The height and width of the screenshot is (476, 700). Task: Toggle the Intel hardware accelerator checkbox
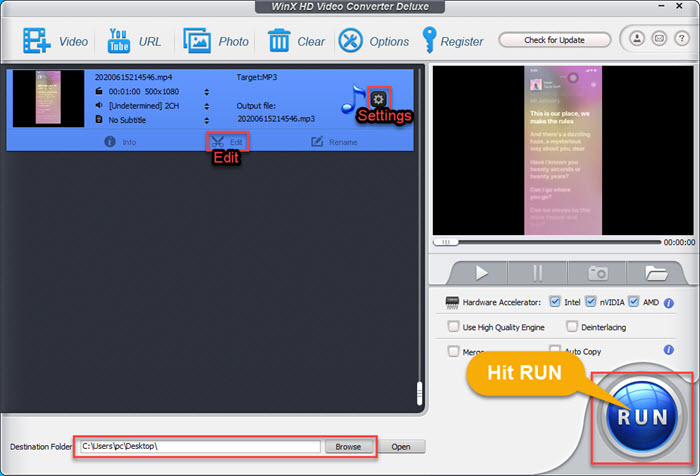click(555, 302)
